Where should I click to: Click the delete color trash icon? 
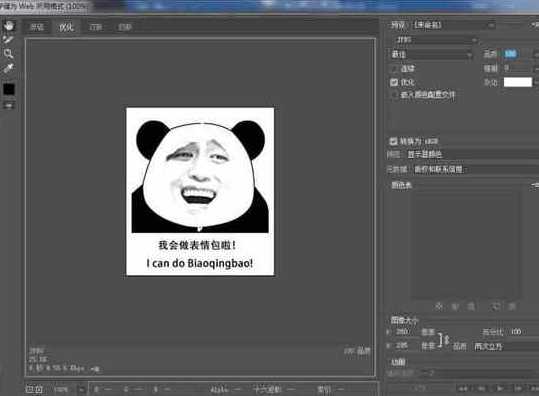(x=512, y=306)
